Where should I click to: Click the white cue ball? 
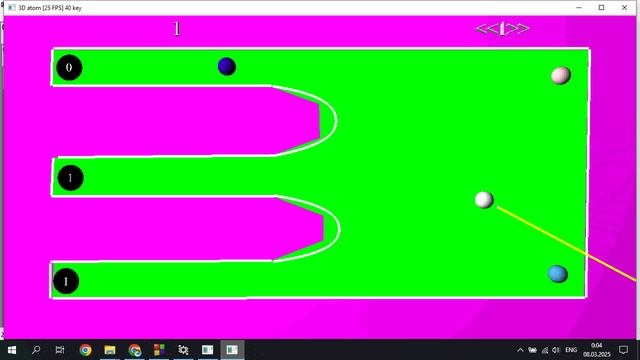point(484,200)
